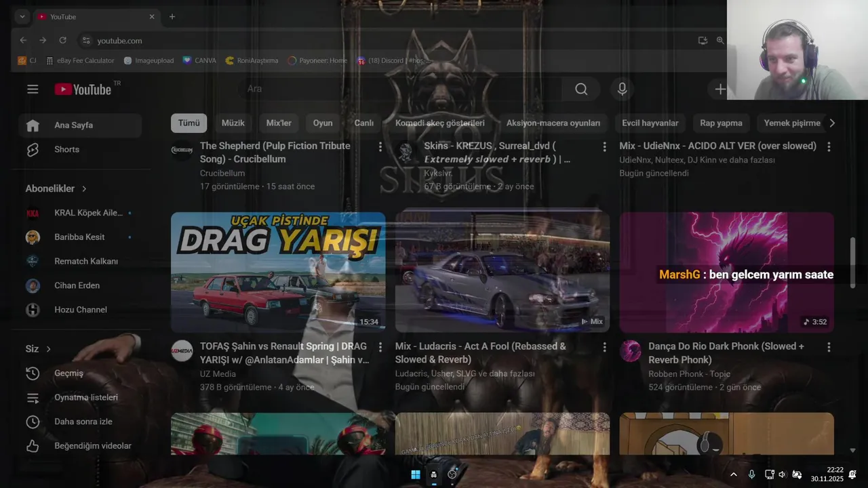This screenshot has width=868, height=488.
Task: Select the Oyun filter chip
Action: pos(323,123)
